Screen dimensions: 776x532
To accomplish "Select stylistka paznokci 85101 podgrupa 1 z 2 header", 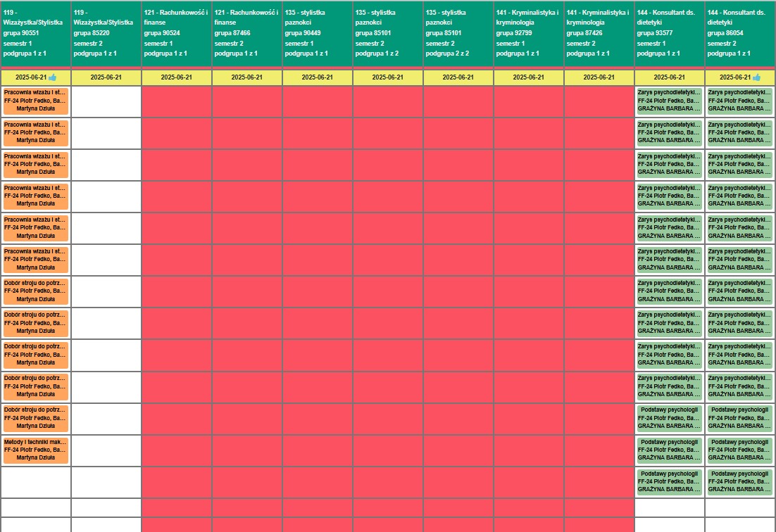I will 388,33.
